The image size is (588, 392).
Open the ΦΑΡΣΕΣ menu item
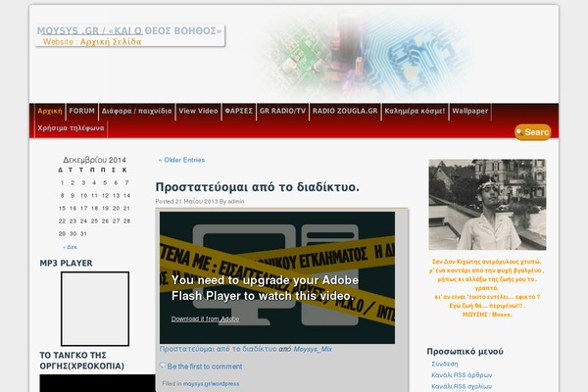[238, 111]
